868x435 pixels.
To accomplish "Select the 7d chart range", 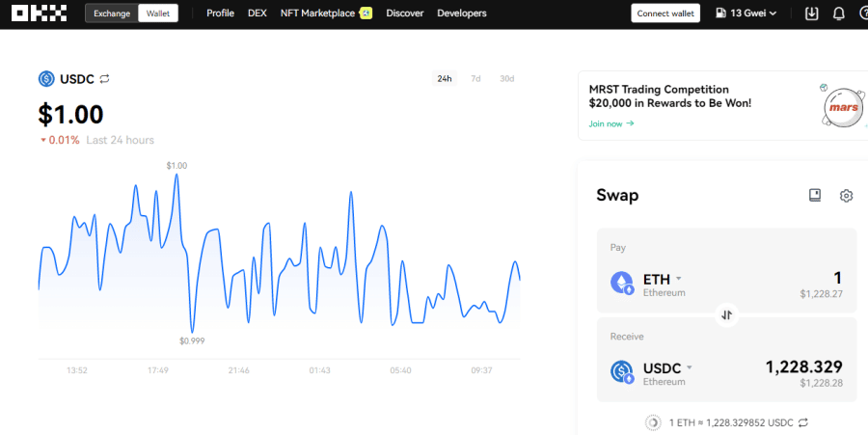I will 475,78.
